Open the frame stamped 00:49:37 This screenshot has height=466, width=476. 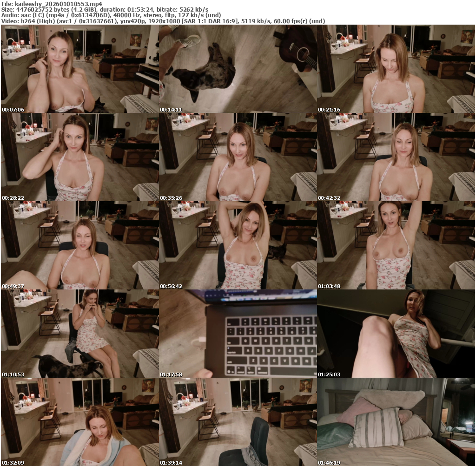tap(80, 245)
